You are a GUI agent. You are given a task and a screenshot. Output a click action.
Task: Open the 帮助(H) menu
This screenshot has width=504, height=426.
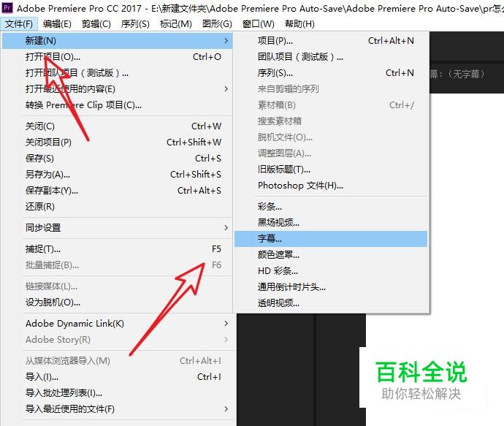coord(299,24)
